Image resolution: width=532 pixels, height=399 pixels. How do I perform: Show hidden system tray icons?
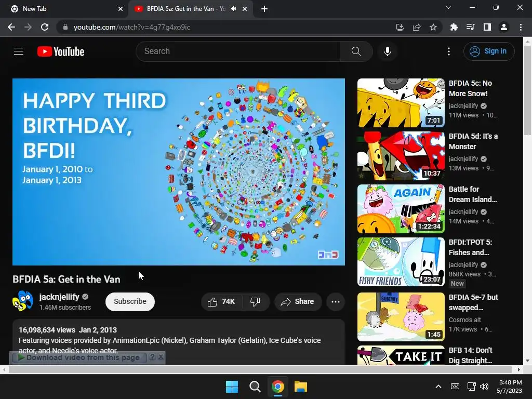(x=438, y=387)
